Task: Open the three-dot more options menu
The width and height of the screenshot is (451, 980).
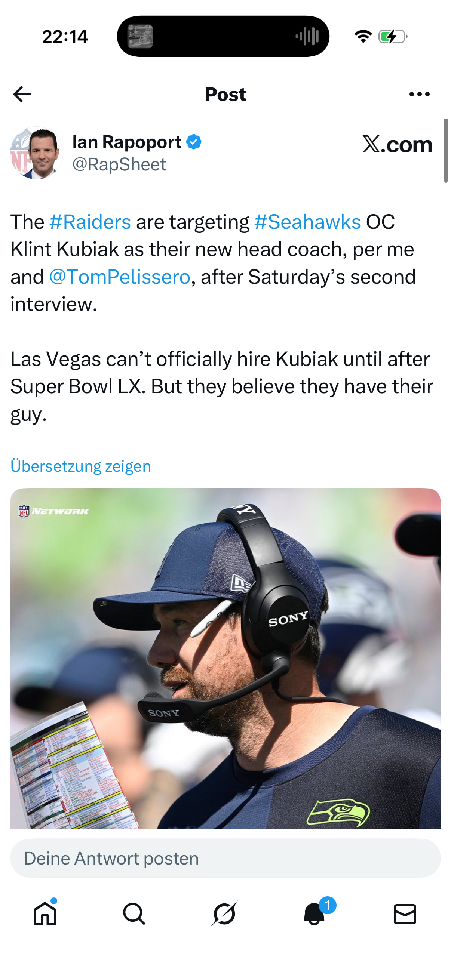Action: tap(420, 94)
